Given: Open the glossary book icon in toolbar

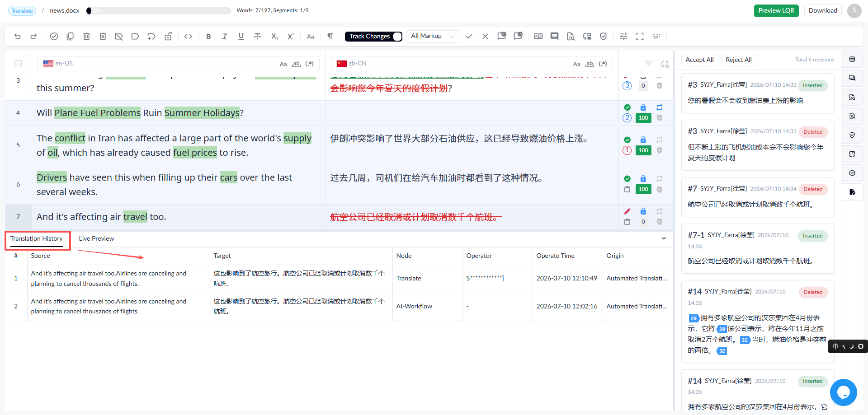Looking at the screenshot, I should [538, 37].
